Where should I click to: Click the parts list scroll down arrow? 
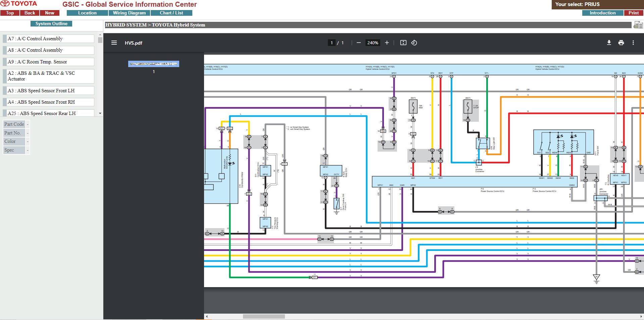point(100,114)
